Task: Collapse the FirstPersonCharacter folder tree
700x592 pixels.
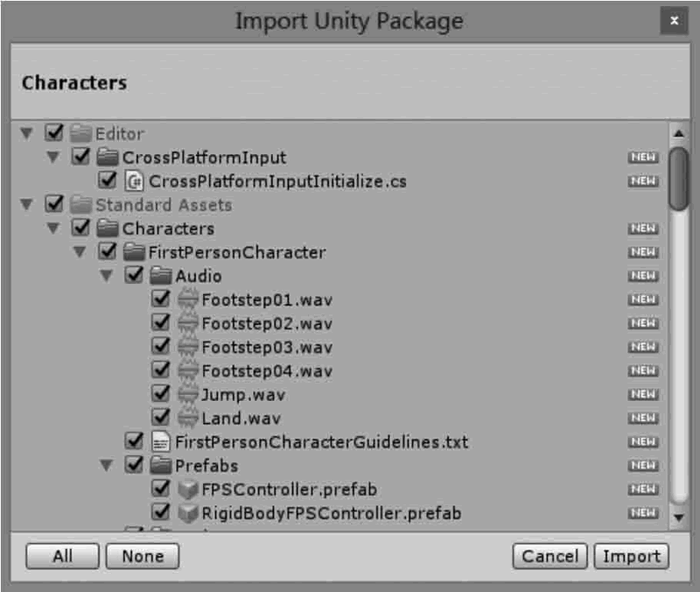Action: point(80,252)
